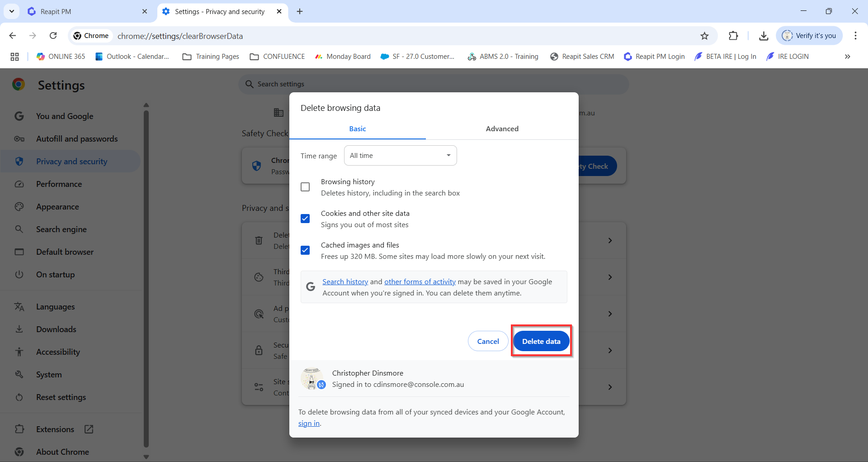Open the Extensions puzzle icon in toolbar
The width and height of the screenshot is (868, 462).
click(x=733, y=36)
